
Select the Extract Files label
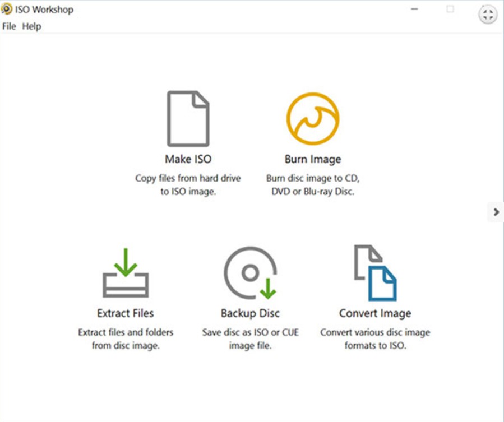click(x=126, y=313)
